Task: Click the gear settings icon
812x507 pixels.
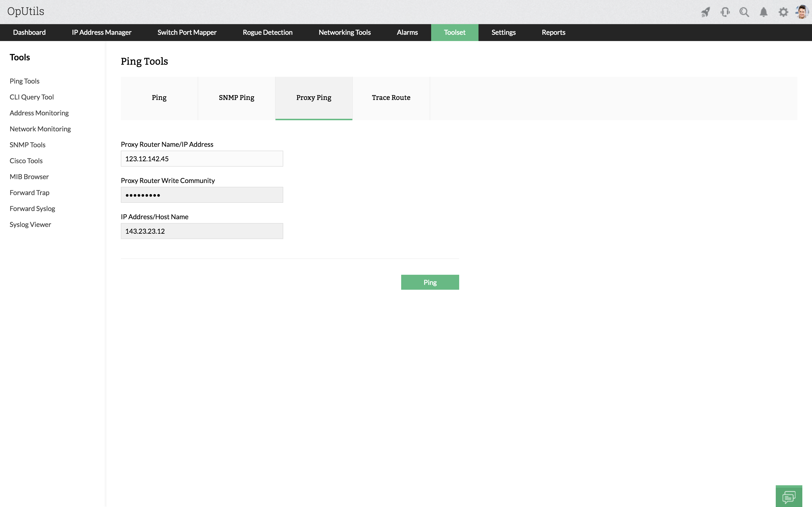Action: (x=783, y=12)
